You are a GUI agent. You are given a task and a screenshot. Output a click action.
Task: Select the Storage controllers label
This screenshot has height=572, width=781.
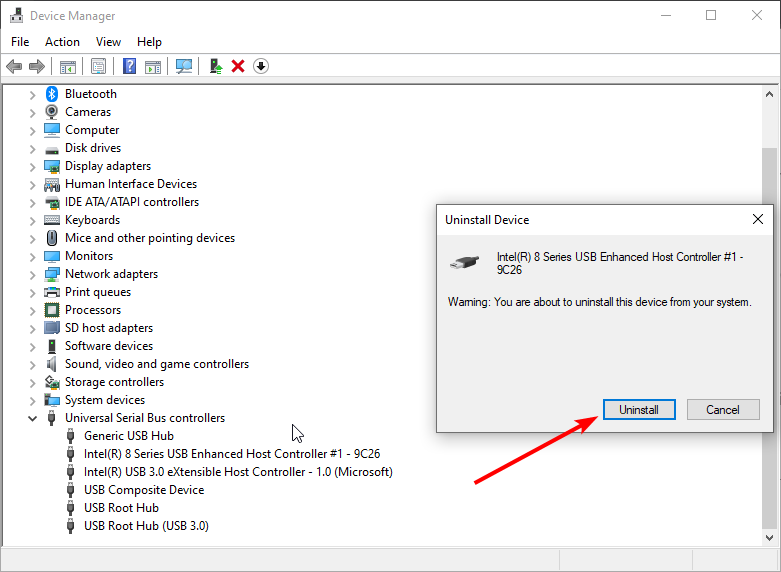pyautogui.click(x=114, y=382)
